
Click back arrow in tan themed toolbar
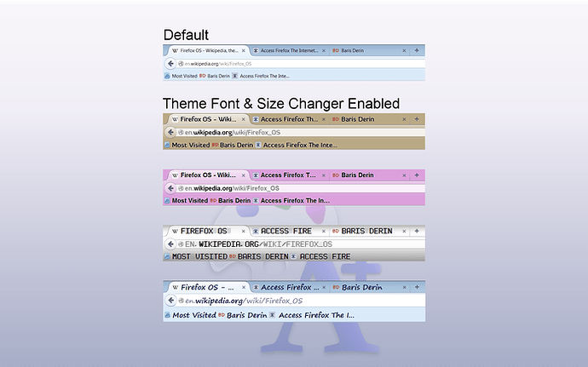[x=170, y=132]
